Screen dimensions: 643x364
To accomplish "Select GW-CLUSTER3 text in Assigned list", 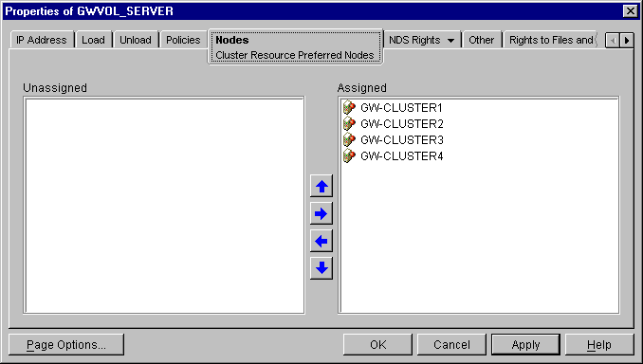I will [402, 140].
